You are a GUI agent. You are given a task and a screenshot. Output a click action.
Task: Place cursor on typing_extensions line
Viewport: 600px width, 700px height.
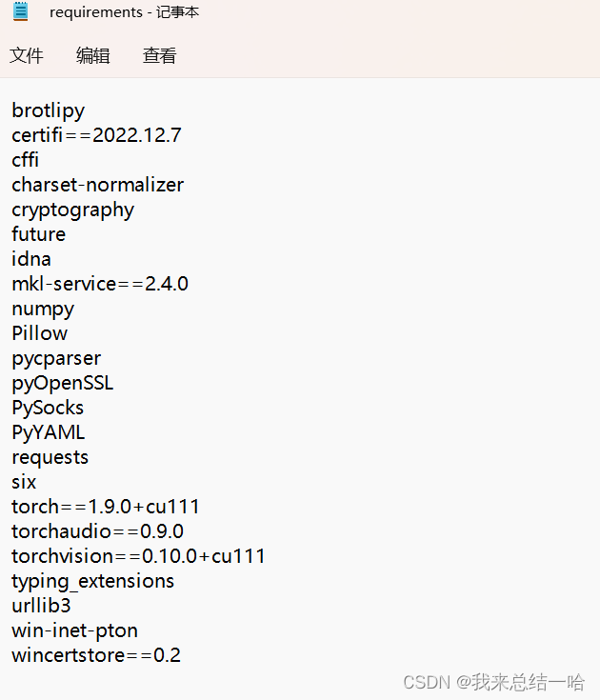tap(93, 581)
